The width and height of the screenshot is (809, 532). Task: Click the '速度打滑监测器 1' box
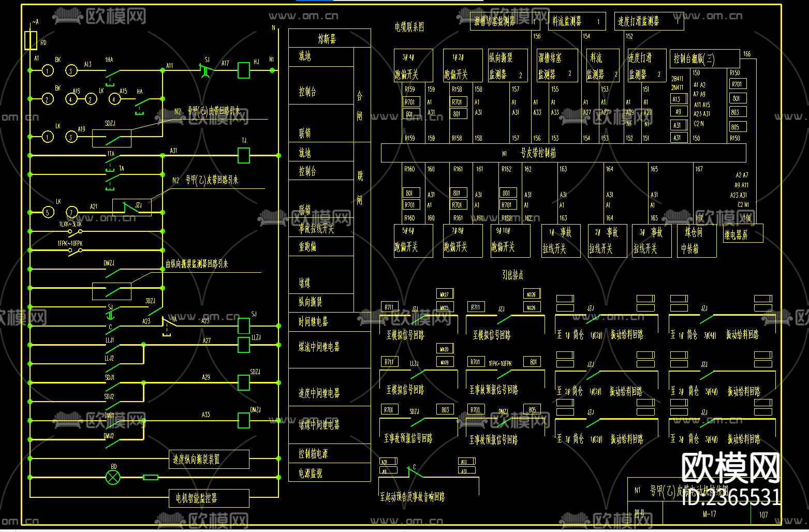pyautogui.click(x=649, y=21)
